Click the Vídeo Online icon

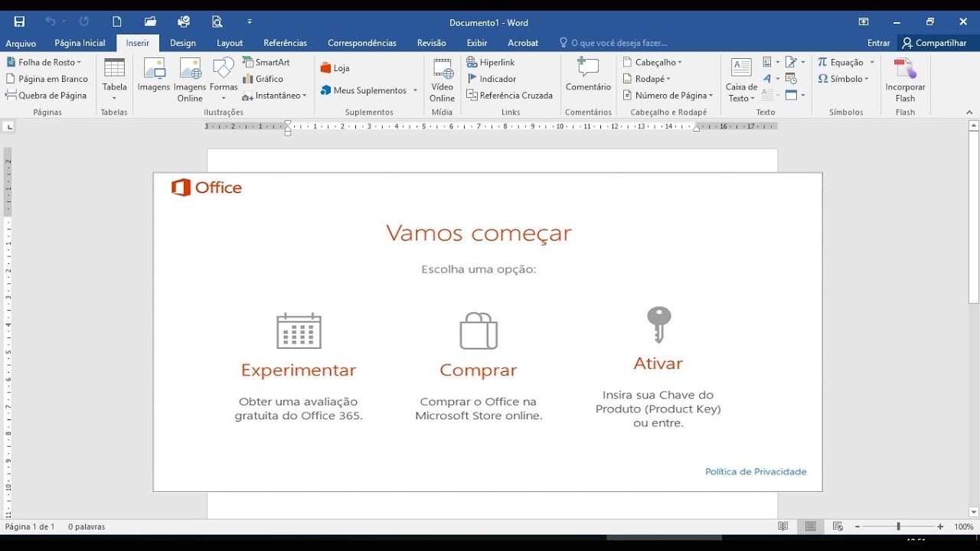click(x=443, y=80)
